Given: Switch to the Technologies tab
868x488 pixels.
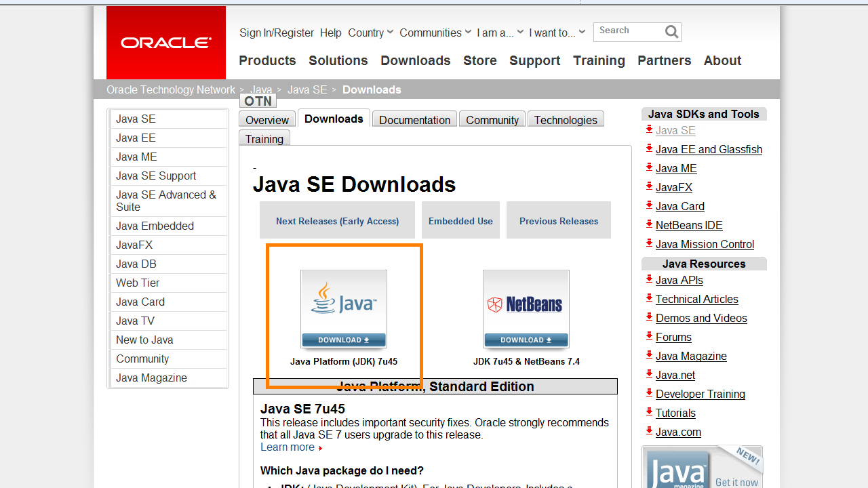Looking at the screenshot, I should tap(566, 119).
